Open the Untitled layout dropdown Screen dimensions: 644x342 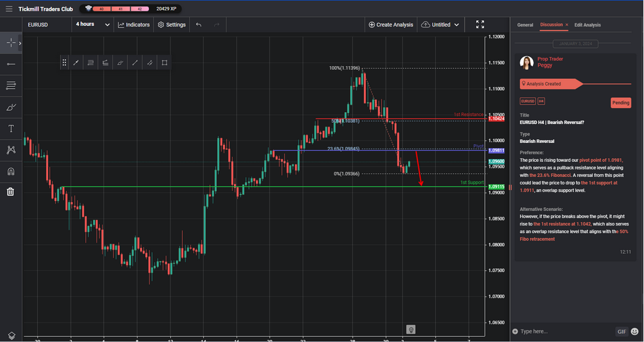[440, 25]
